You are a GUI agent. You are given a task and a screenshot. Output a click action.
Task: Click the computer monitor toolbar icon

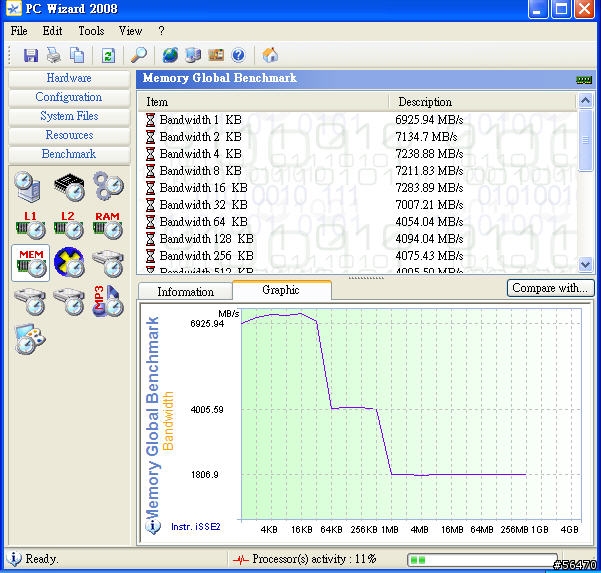point(193,55)
